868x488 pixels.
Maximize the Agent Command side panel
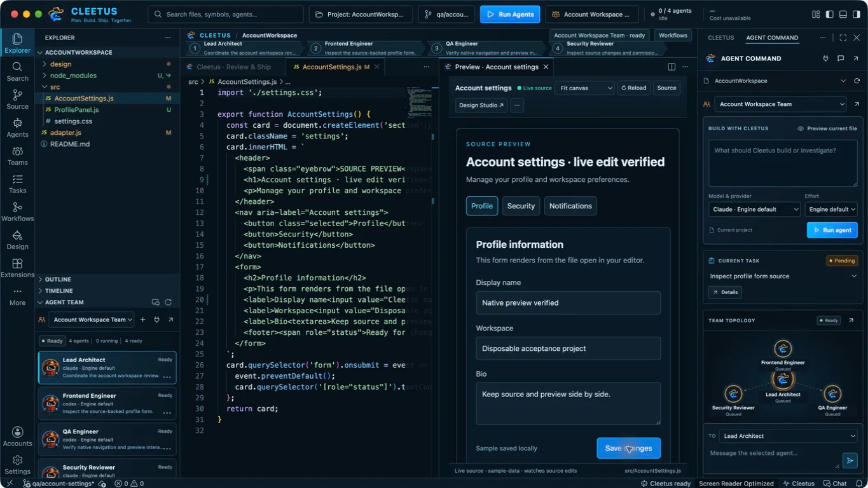[843, 37]
